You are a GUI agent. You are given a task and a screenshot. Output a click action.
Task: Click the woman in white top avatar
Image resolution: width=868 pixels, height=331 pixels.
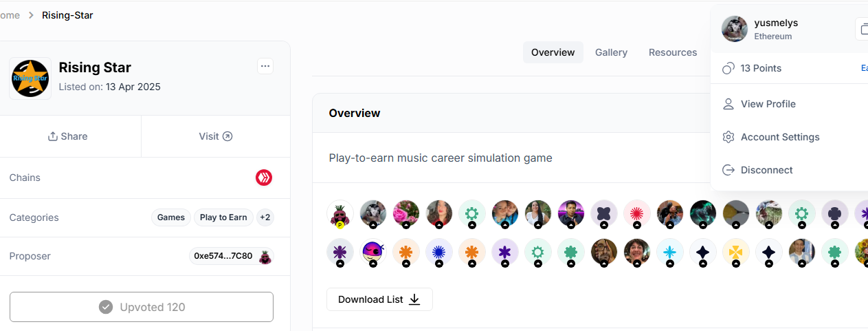point(538,214)
